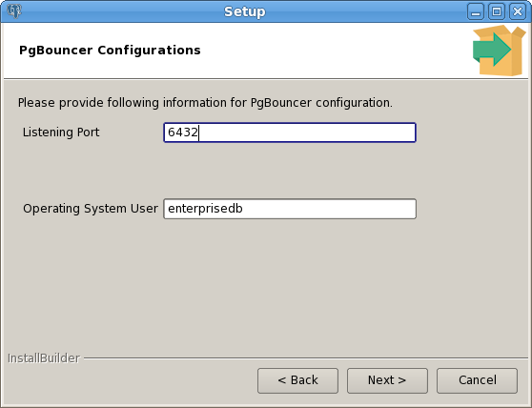Cancel the setup wizard
Viewport: 532px width, 408px height.
tap(477, 380)
